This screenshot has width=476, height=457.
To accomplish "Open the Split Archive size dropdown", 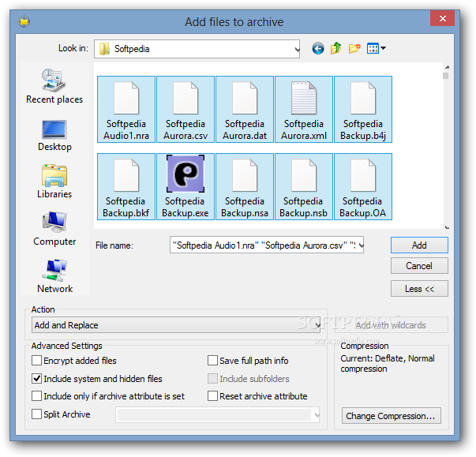I will [217, 414].
